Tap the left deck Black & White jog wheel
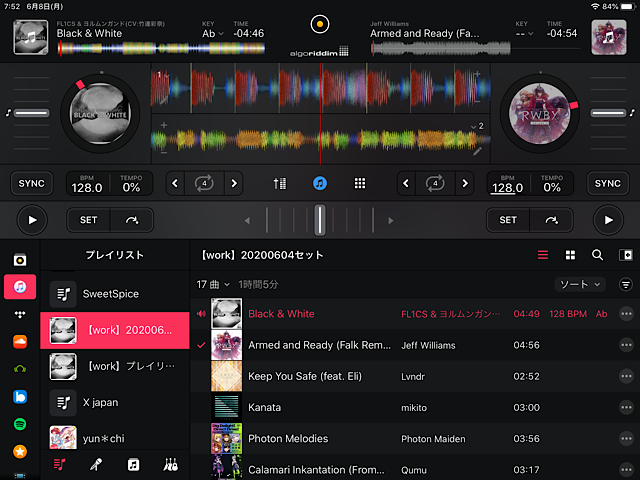This screenshot has width=640, height=480. tap(100, 114)
